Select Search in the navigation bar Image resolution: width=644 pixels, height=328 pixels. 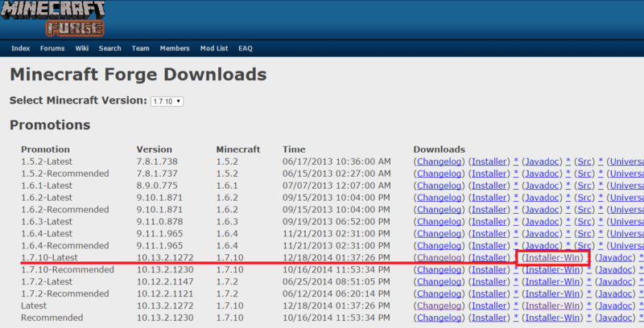pyautogui.click(x=109, y=48)
